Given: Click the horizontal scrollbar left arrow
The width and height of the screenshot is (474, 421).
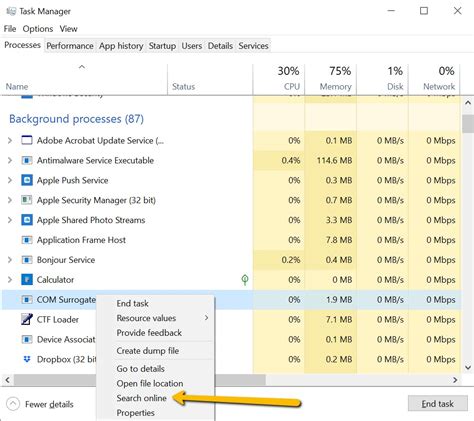Looking at the screenshot, I should pos(7,380).
